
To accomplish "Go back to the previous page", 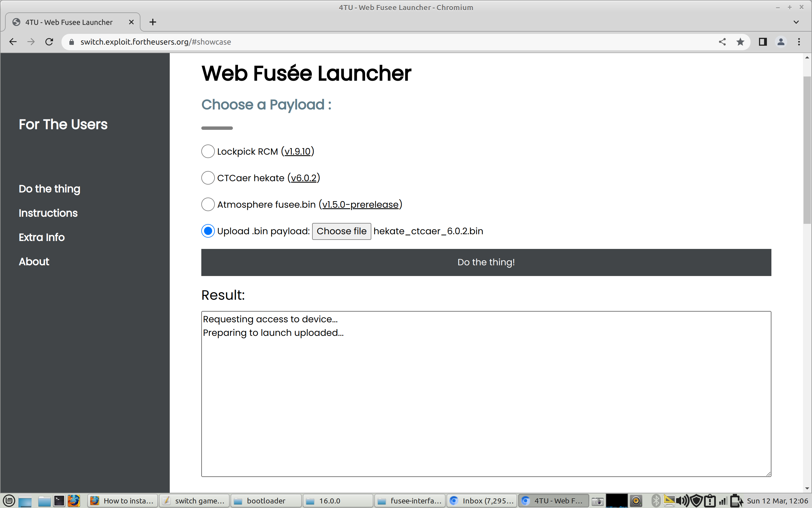I will click(13, 42).
